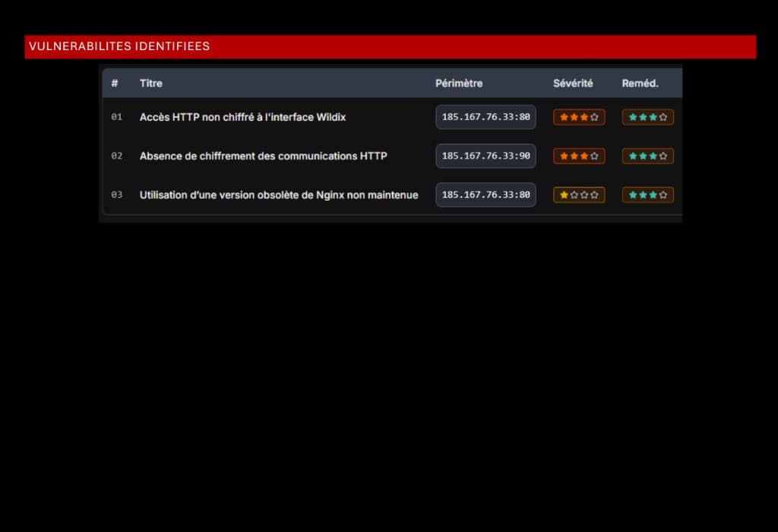The width and height of the screenshot is (778, 532).
Task: Click the Périmètre column header
Action: tap(459, 84)
